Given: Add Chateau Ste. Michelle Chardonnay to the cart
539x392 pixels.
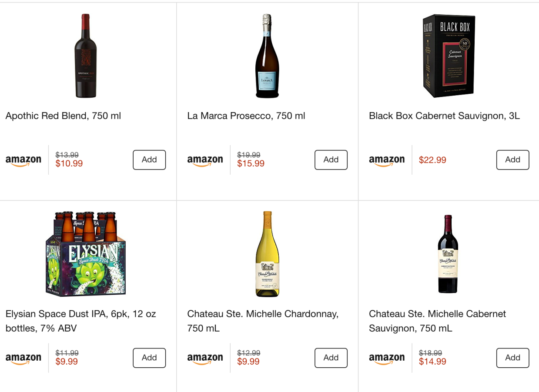Looking at the screenshot, I should tap(331, 358).
